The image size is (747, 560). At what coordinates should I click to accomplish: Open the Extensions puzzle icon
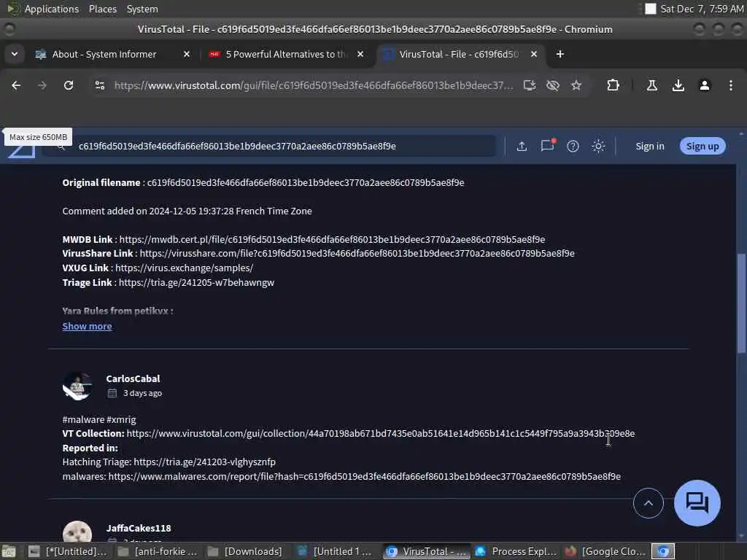click(613, 85)
